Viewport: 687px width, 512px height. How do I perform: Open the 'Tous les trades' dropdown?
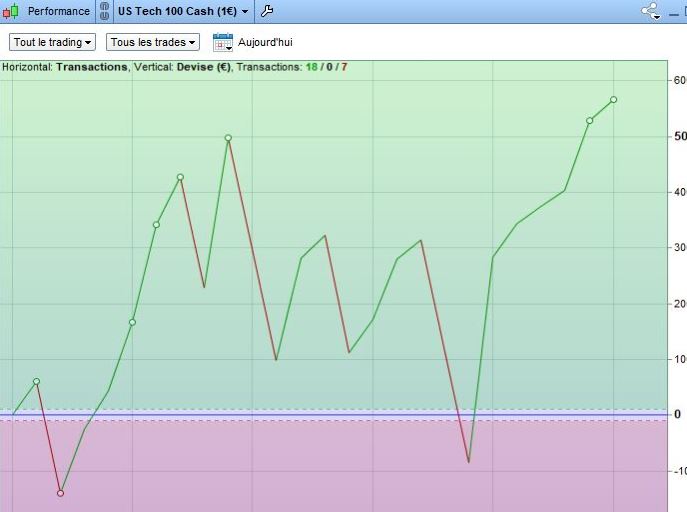coord(152,42)
